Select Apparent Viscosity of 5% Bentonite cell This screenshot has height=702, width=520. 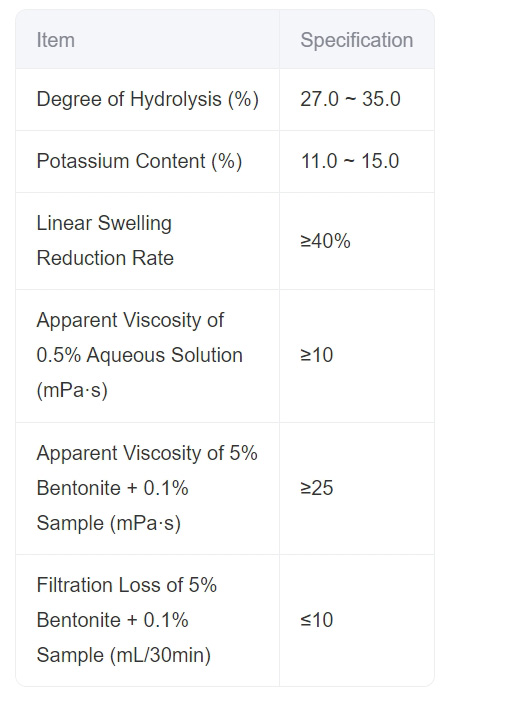click(147, 488)
